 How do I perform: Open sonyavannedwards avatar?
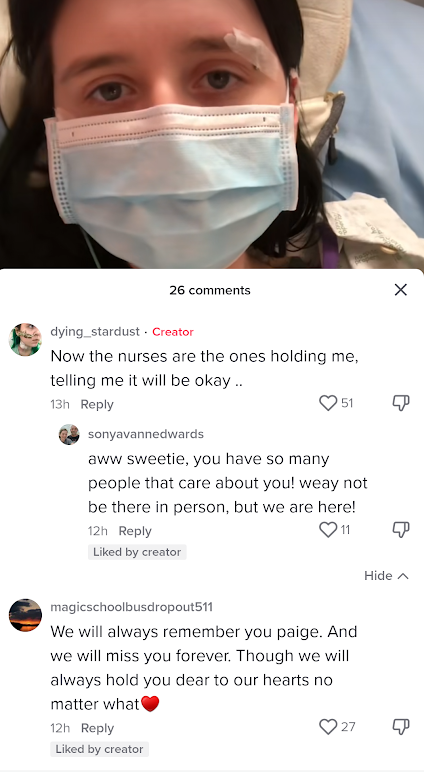[69, 435]
